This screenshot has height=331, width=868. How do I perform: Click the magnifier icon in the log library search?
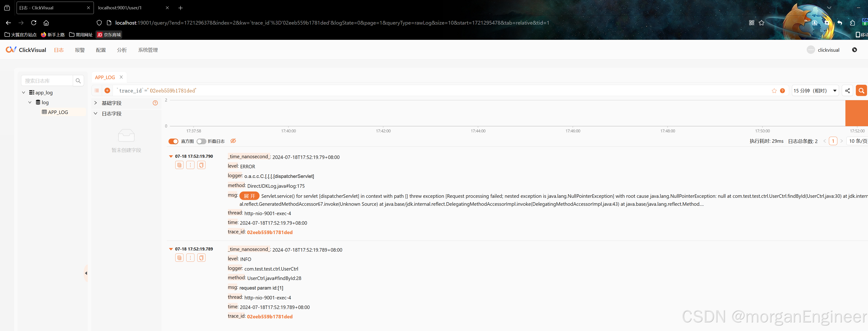click(x=78, y=81)
